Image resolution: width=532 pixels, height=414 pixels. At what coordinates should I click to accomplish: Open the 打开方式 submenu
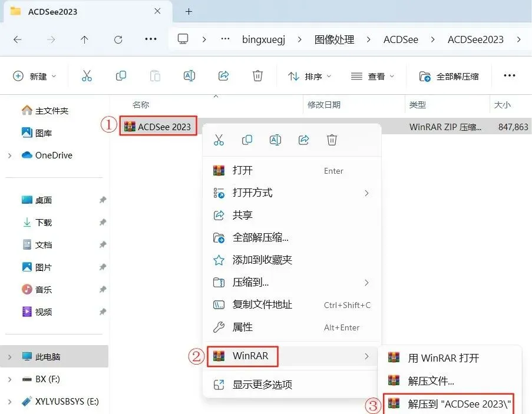pos(292,193)
